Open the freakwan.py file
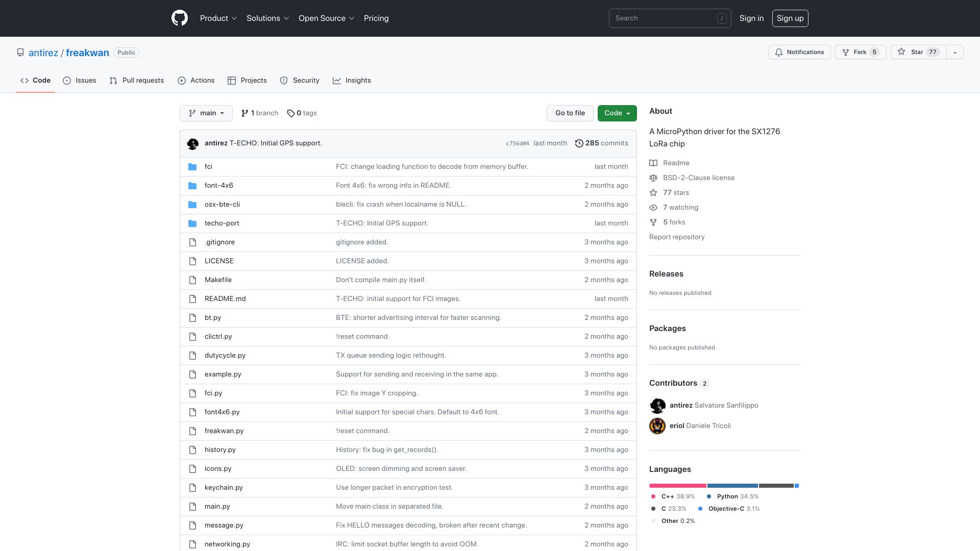 click(224, 431)
